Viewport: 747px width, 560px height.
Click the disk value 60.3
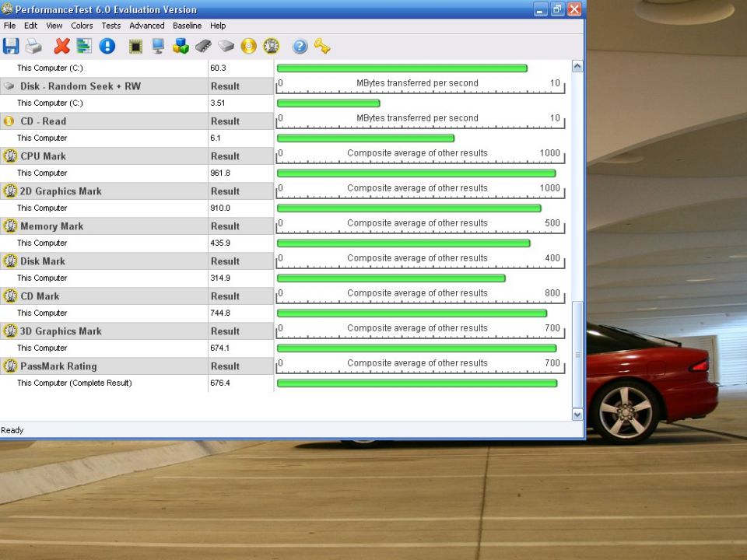click(218, 68)
